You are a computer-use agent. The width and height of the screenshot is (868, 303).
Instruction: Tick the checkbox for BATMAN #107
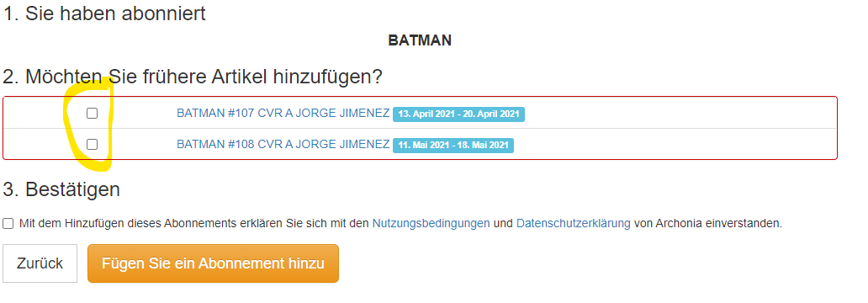click(x=92, y=113)
